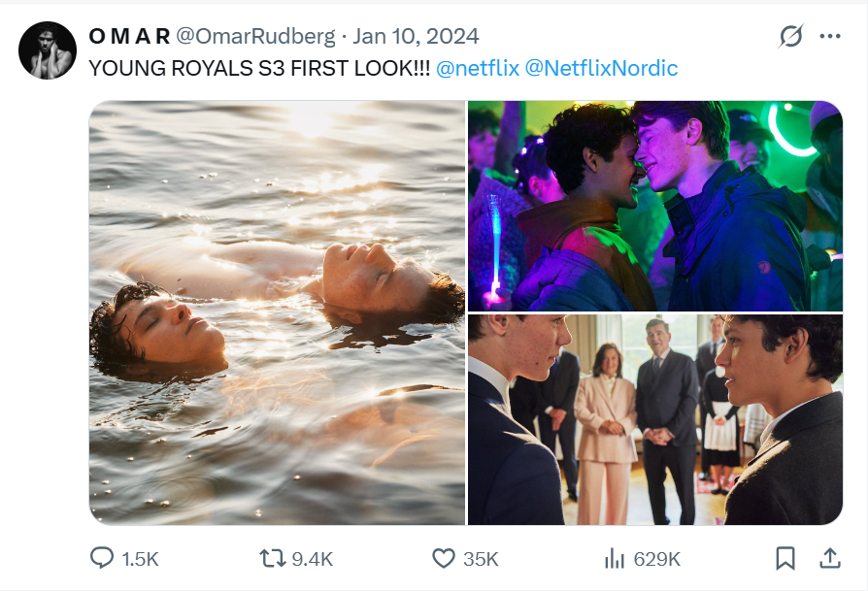This screenshot has height=591, width=868.
Task: Open the three-dot more options menu
Action: 830,37
